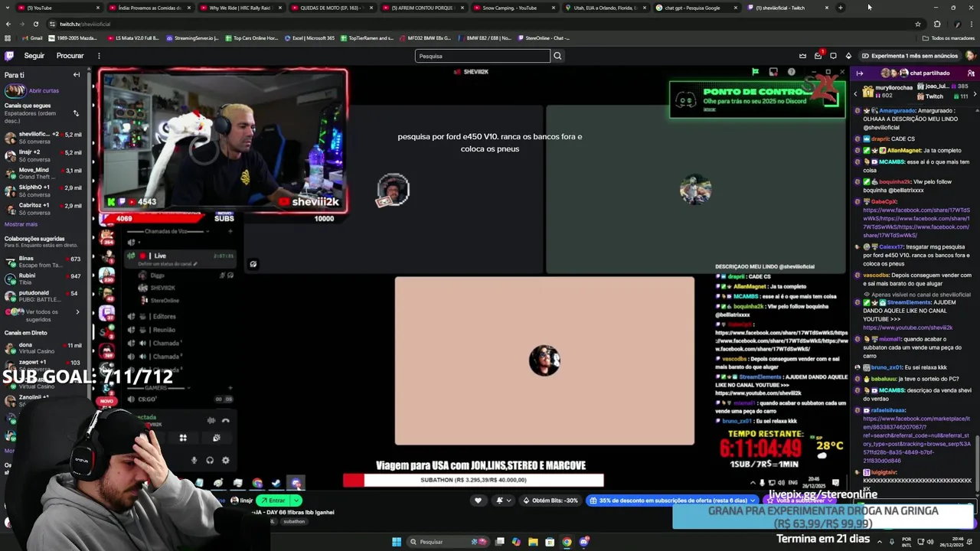Image resolution: width=980 pixels, height=551 pixels.
Task: Click the ponto de controlo Discord banner
Action: pos(757,99)
